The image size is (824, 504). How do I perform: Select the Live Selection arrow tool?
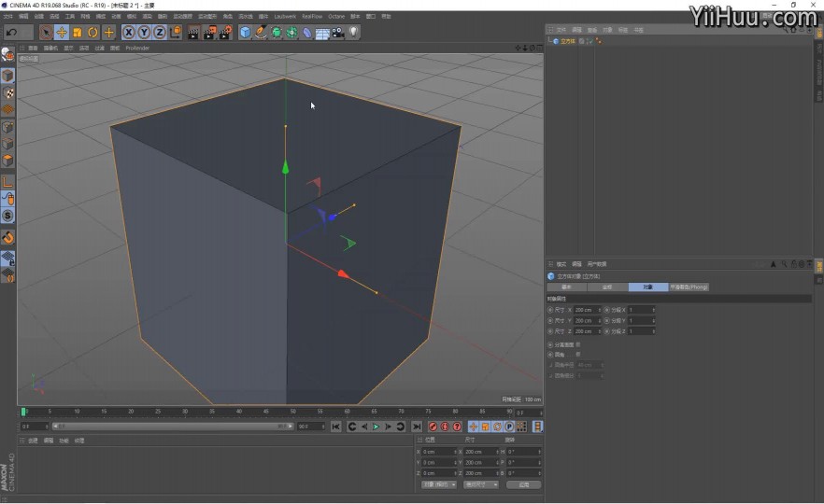(x=47, y=33)
